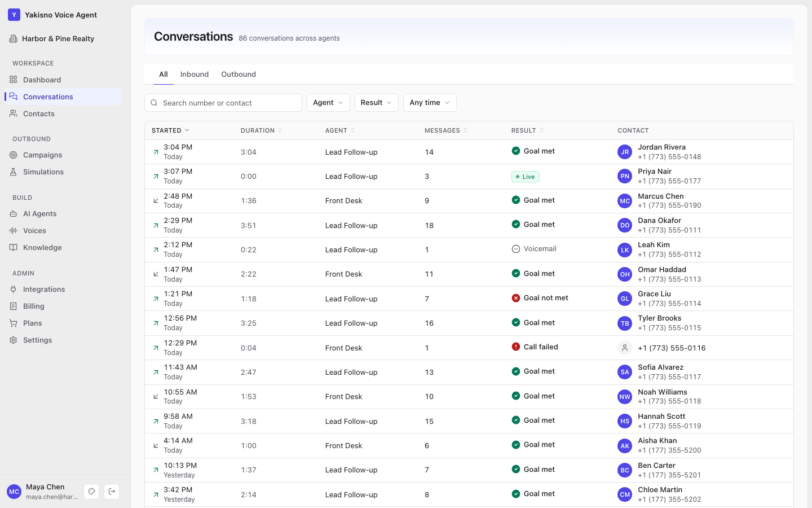Sort by the Messages column header

(x=446, y=130)
